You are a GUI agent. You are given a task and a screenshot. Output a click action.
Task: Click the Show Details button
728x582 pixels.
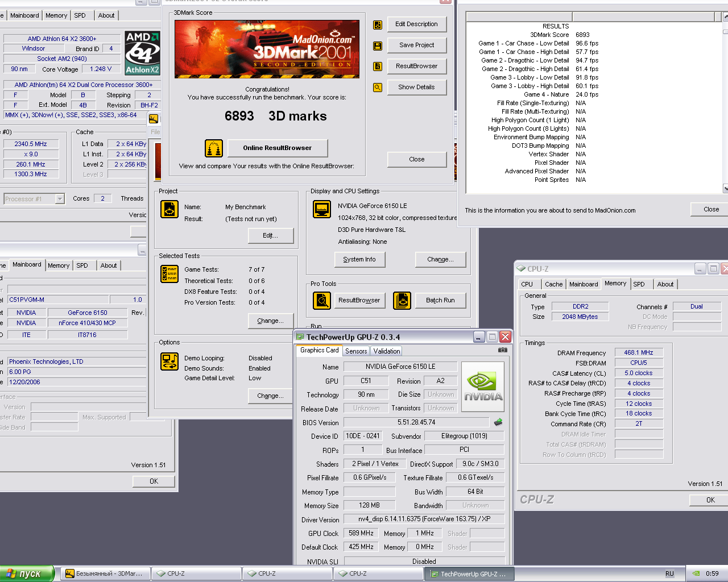tap(416, 87)
